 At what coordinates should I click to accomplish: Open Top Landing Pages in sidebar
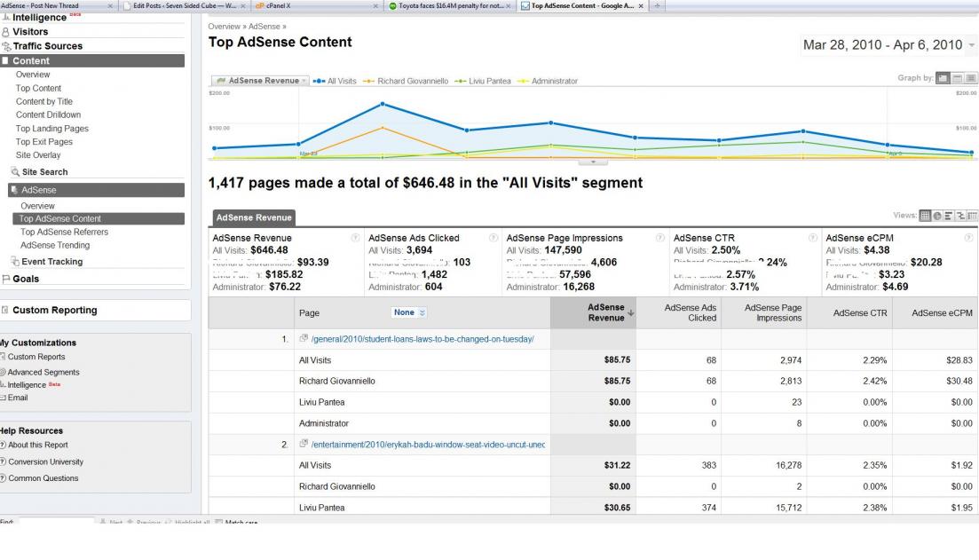click(x=51, y=129)
